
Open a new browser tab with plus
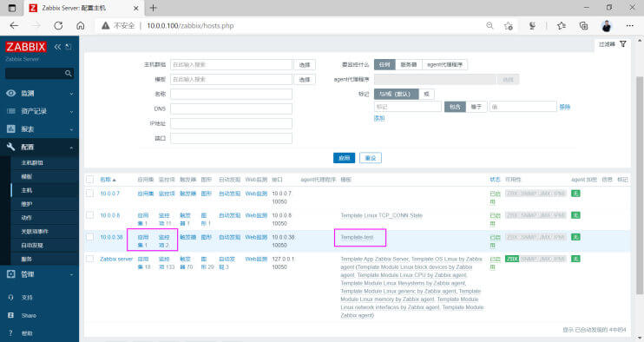click(x=154, y=8)
